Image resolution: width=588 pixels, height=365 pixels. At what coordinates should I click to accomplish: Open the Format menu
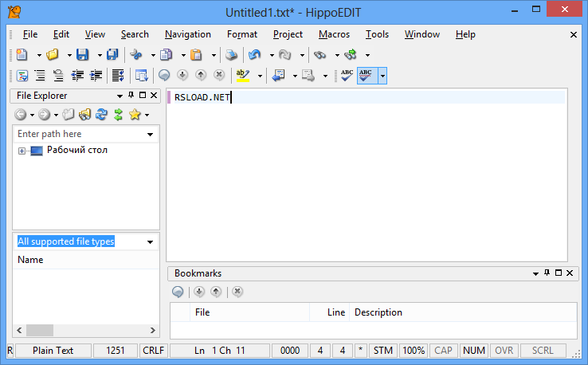[x=242, y=34]
